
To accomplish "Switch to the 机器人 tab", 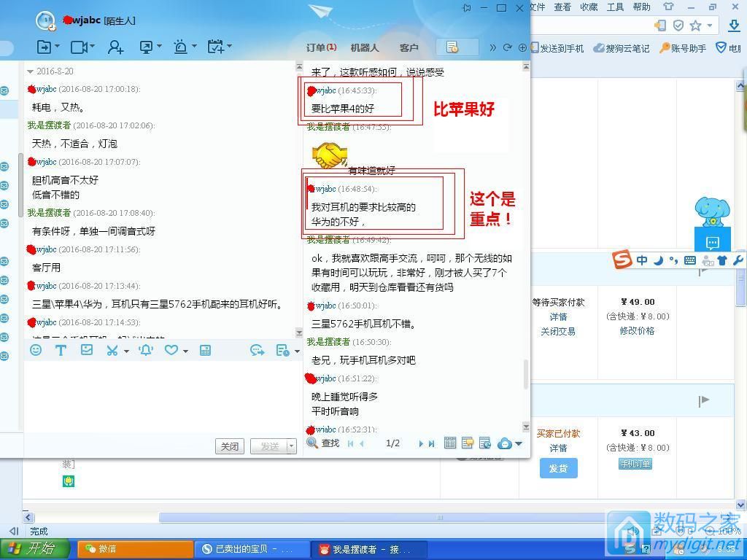I will (x=365, y=47).
